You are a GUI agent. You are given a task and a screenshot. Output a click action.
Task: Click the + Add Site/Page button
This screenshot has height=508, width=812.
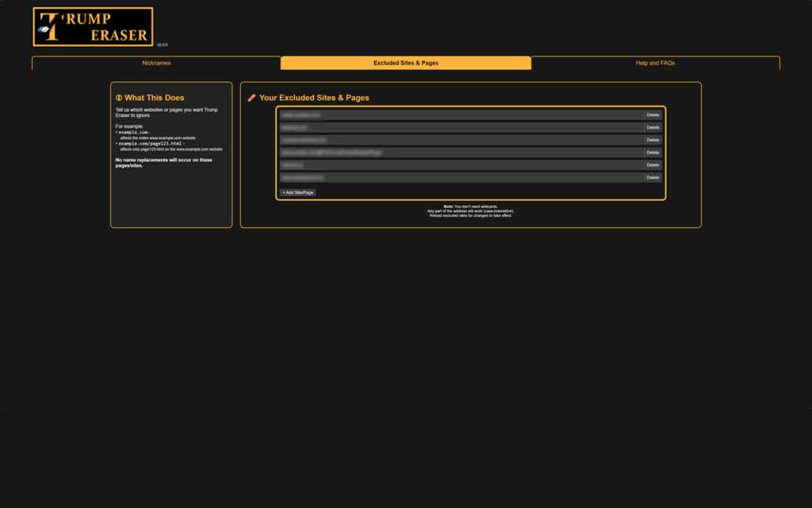point(298,192)
